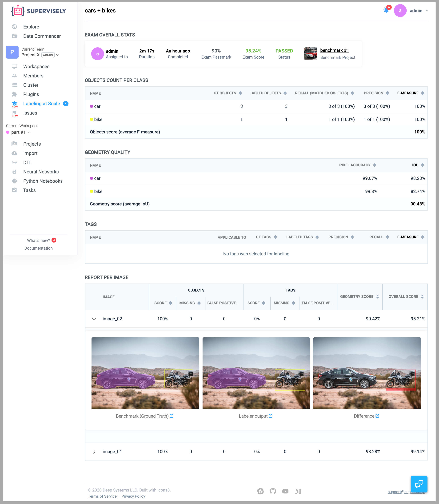Open the benchmark #1 project link
Screen dimensions: 439x504
tap(334, 50)
